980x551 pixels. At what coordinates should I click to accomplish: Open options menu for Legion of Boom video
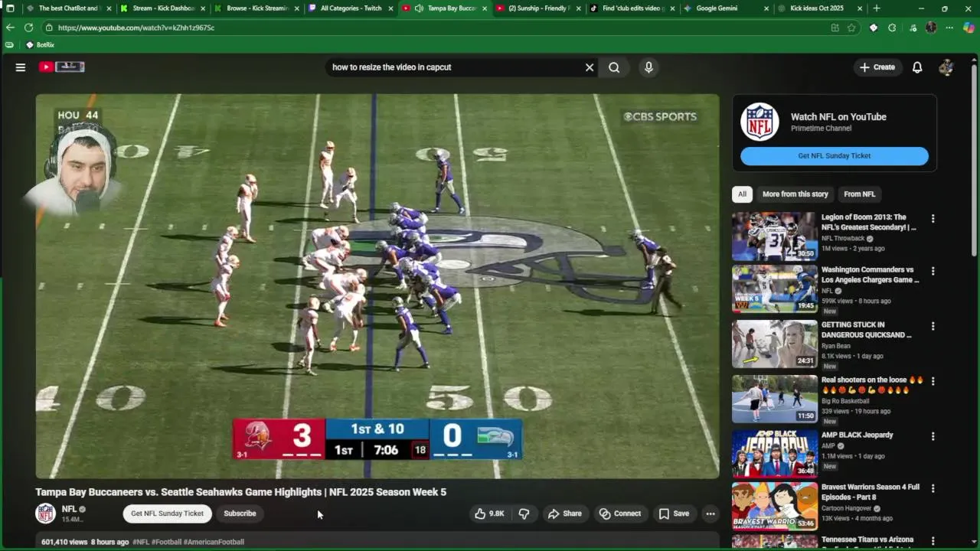[933, 219]
